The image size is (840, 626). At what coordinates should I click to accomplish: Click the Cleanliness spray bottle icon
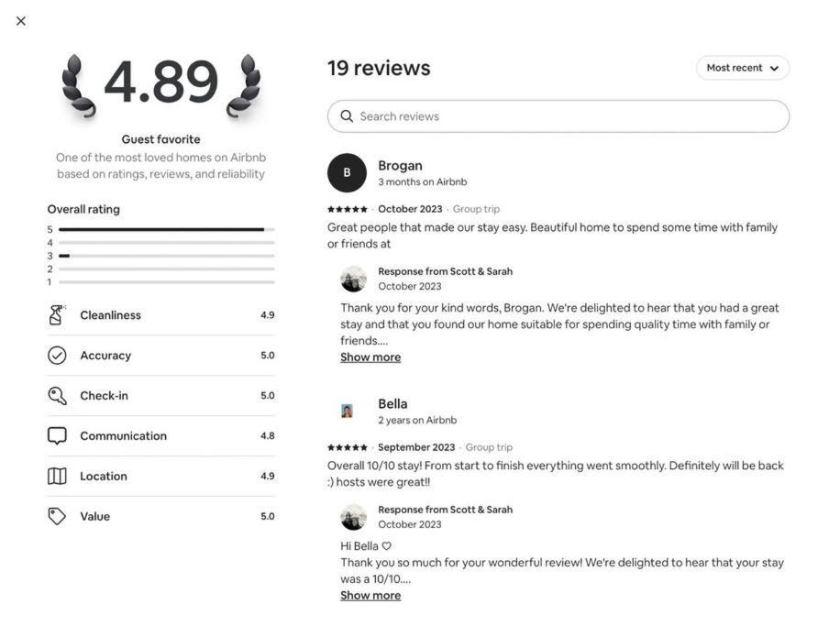click(x=56, y=315)
